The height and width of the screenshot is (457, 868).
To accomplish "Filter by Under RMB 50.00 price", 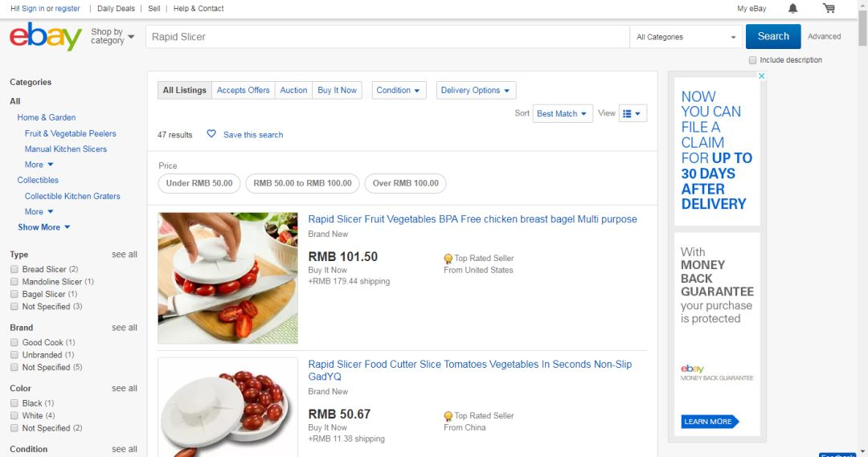I will 199,183.
